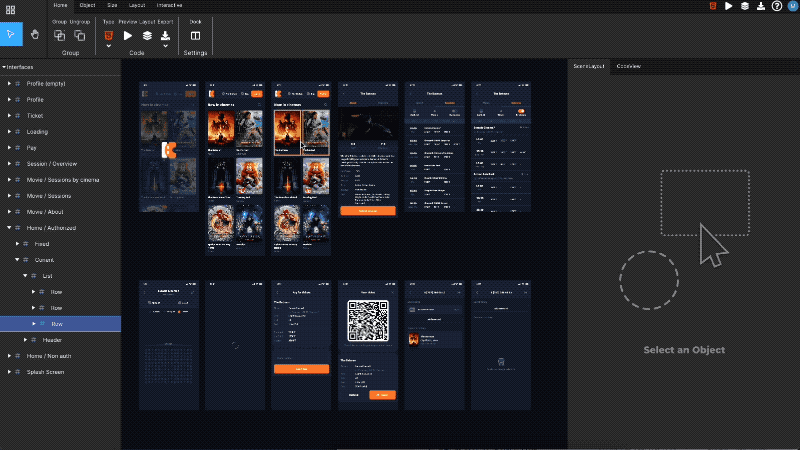800x450 pixels.
Task: Select the movie about detail artboard
Action: 368,149
